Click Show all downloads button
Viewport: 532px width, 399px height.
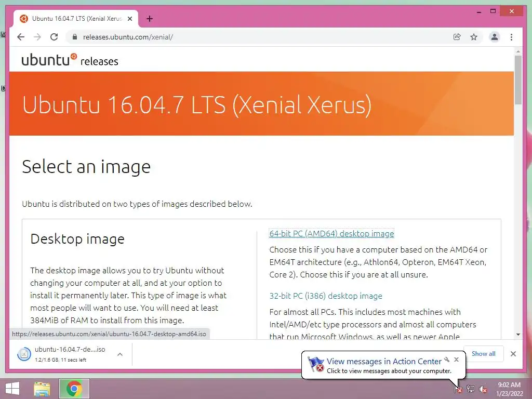(x=484, y=354)
